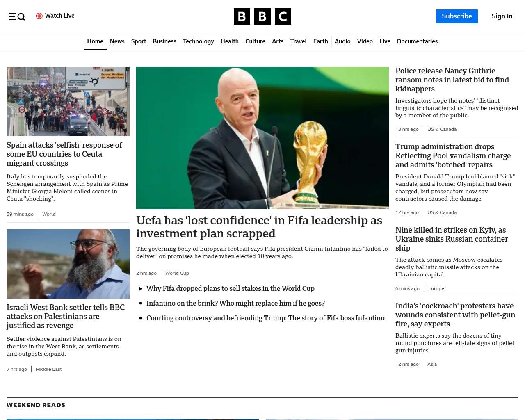Go to the BBC logo homepage
Screen dimensions: 525x420
(x=262, y=16)
